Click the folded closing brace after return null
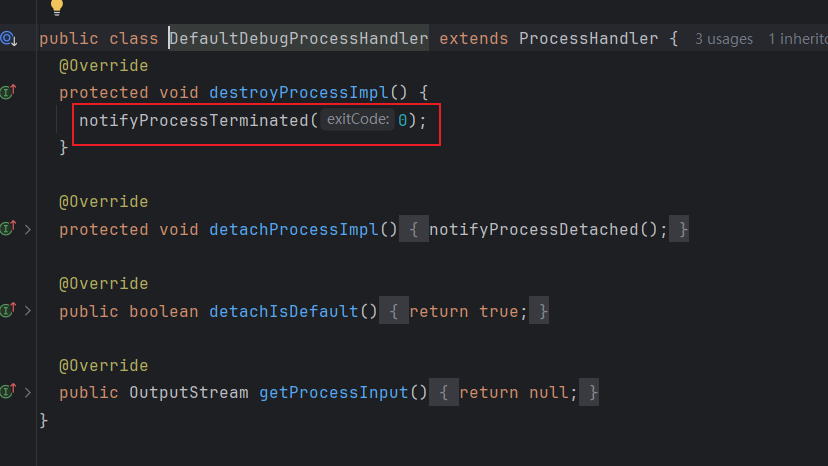The width and height of the screenshot is (828, 466). pyautogui.click(x=589, y=393)
